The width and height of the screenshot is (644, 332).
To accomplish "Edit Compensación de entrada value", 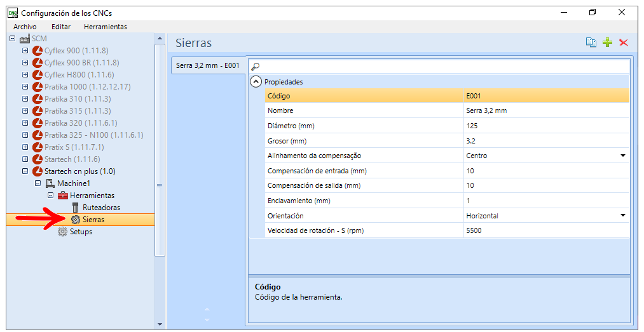I will pyautogui.click(x=546, y=171).
